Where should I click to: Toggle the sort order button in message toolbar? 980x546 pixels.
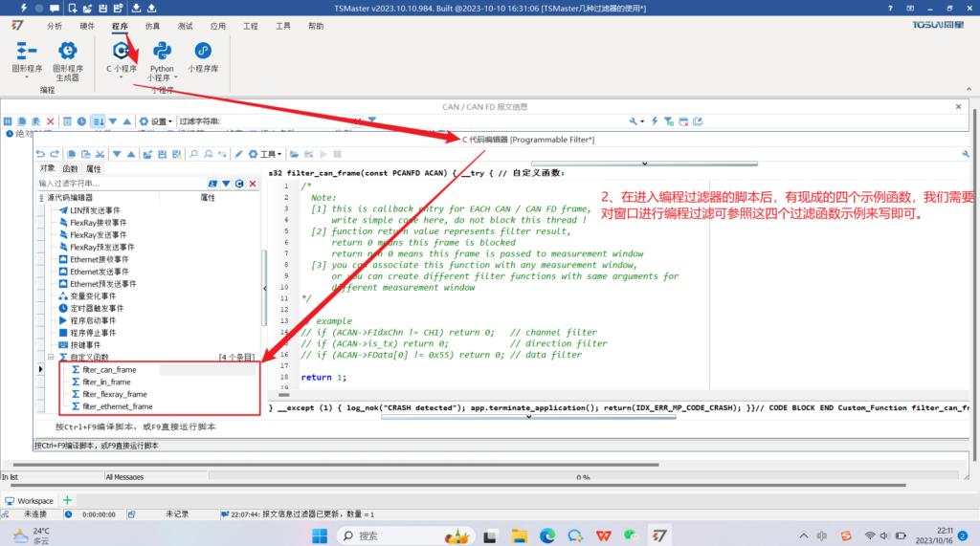98,121
